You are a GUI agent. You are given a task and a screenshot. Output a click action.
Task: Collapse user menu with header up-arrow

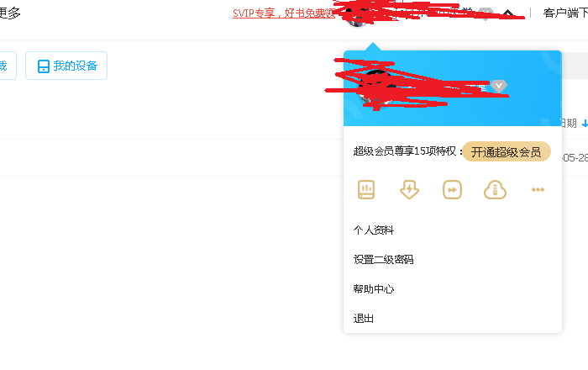pos(507,14)
